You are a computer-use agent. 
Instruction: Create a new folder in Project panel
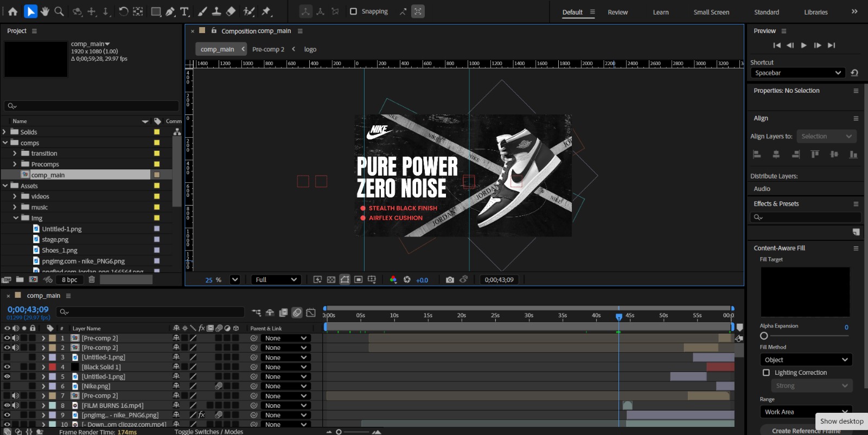[x=20, y=280]
